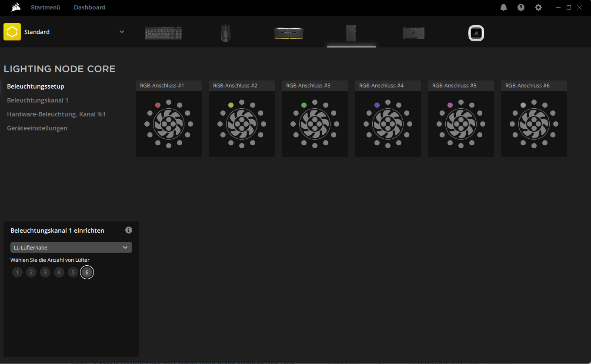
Task: Set fan count to 2
Action: coord(31,273)
